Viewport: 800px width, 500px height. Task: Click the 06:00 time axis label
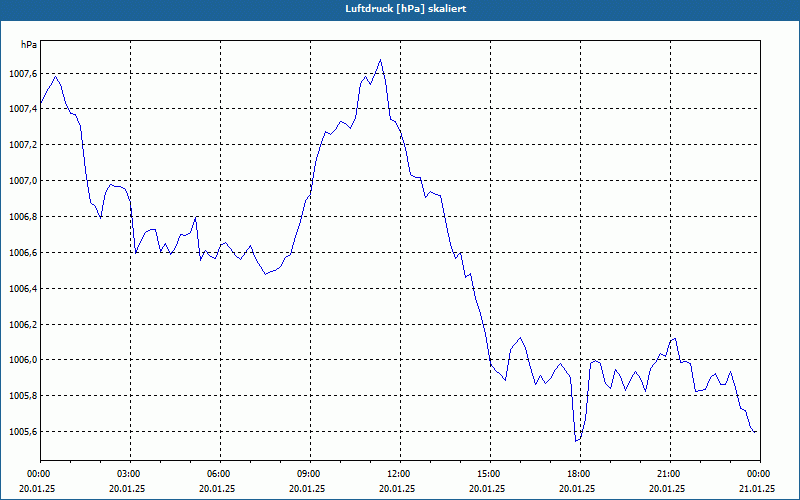(220, 474)
